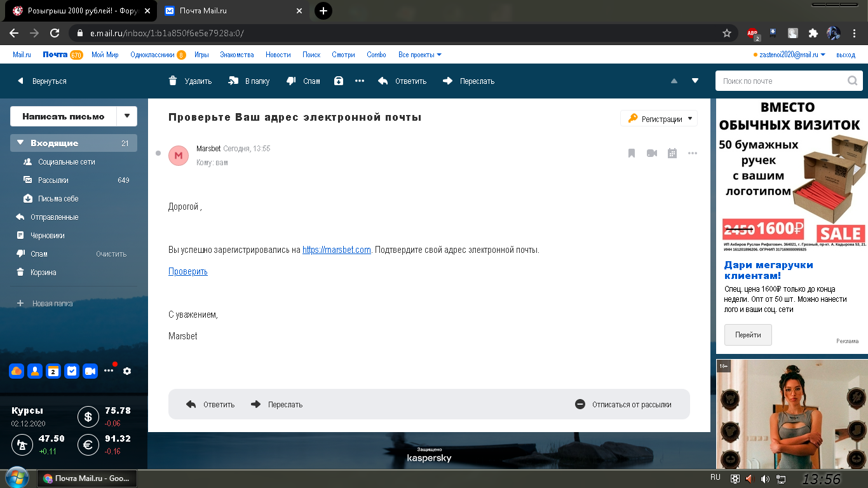Click Очистить next to the Спам folder
This screenshot has width=868, height=488.
point(111,254)
